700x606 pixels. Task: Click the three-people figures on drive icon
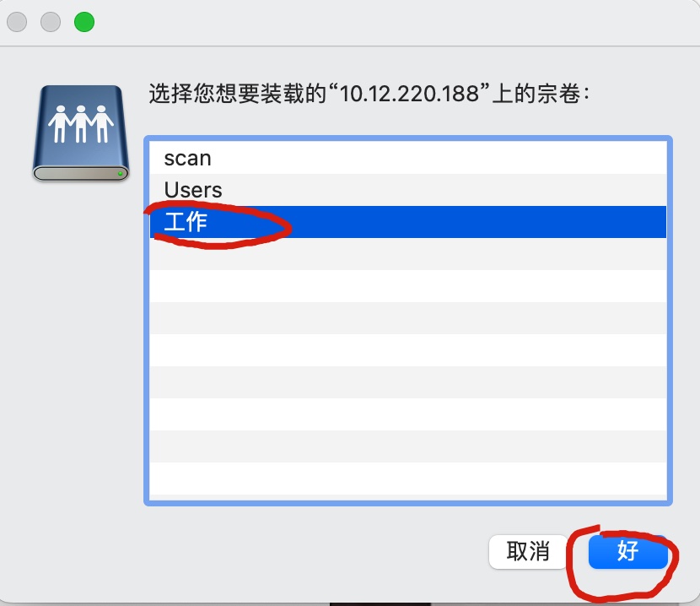tap(81, 124)
